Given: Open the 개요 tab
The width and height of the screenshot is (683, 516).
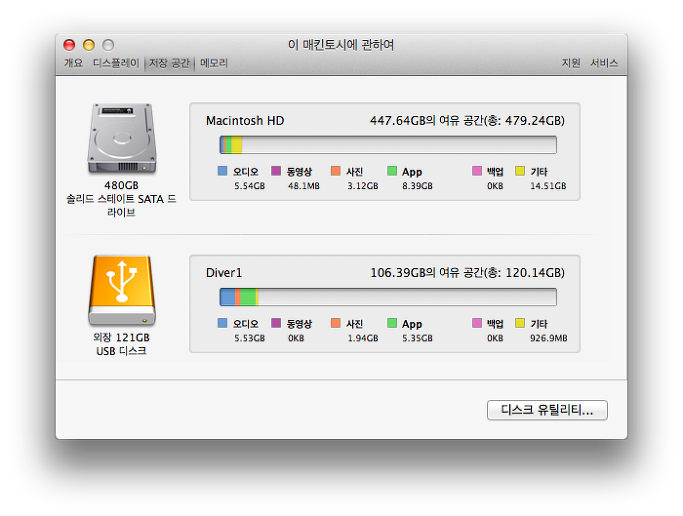Looking at the screenshot, I should (74, 63).
